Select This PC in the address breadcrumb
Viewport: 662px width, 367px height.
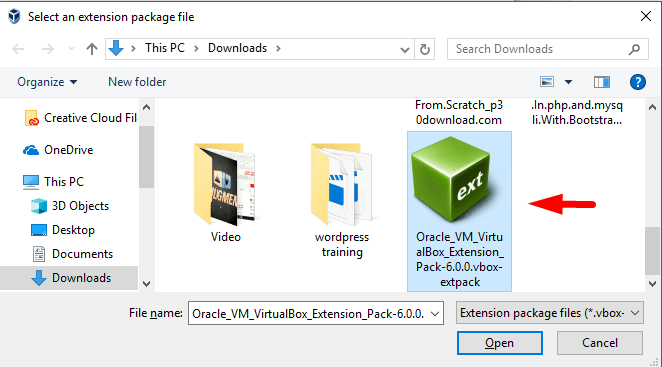pyautogui.click(x=165, y=48)
